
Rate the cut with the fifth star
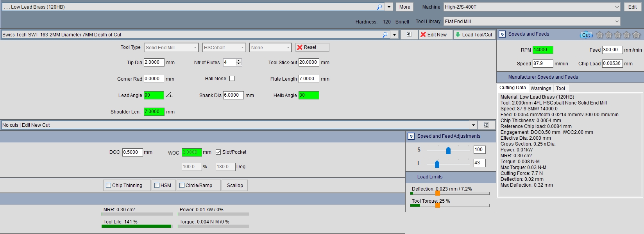click(x=636, y=35)
